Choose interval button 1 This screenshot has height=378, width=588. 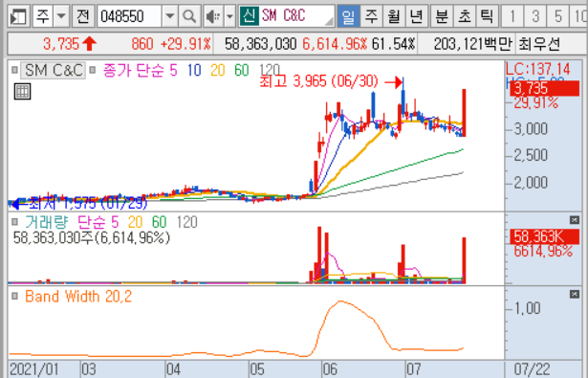pos(512,16)
